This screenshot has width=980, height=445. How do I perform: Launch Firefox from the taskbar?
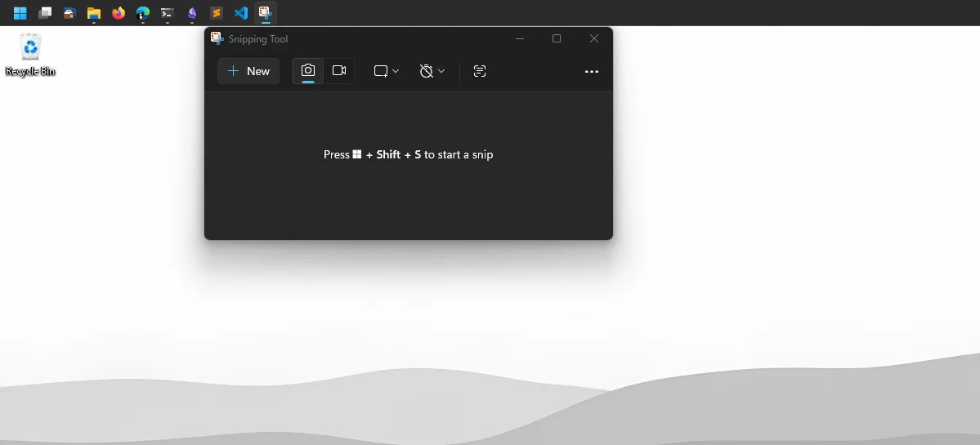pos(119,13)
